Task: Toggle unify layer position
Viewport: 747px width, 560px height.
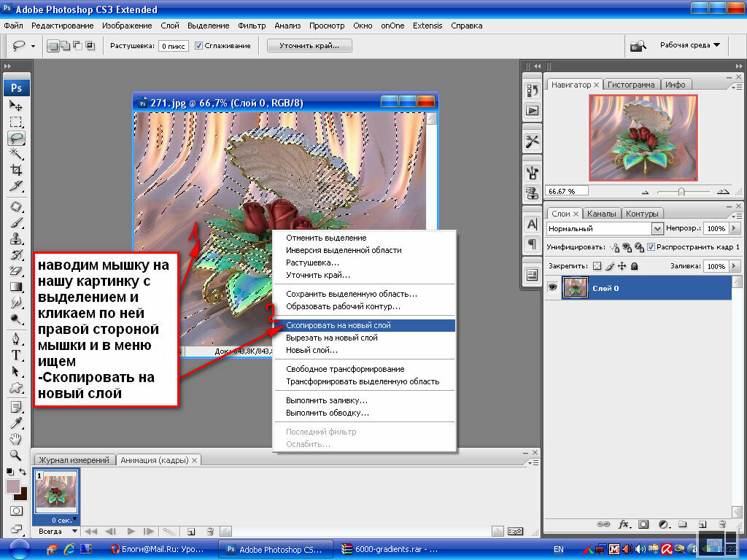Action: point(615,247)
